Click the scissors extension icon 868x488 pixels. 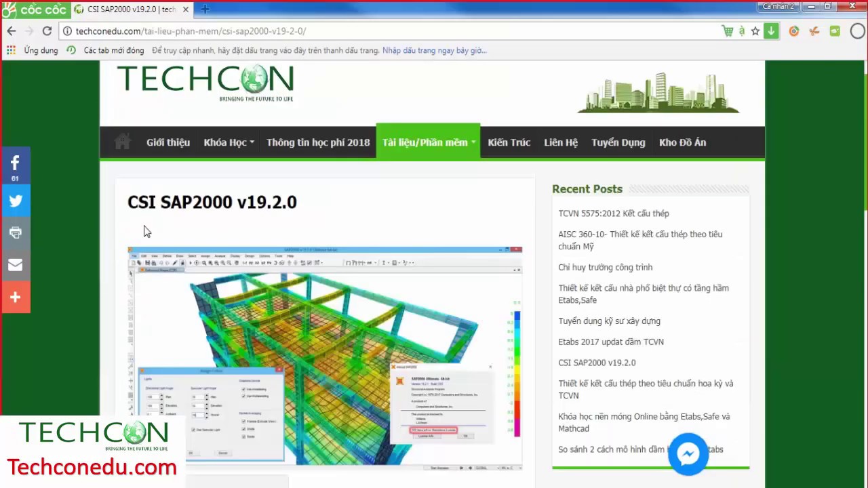[814, 31]
